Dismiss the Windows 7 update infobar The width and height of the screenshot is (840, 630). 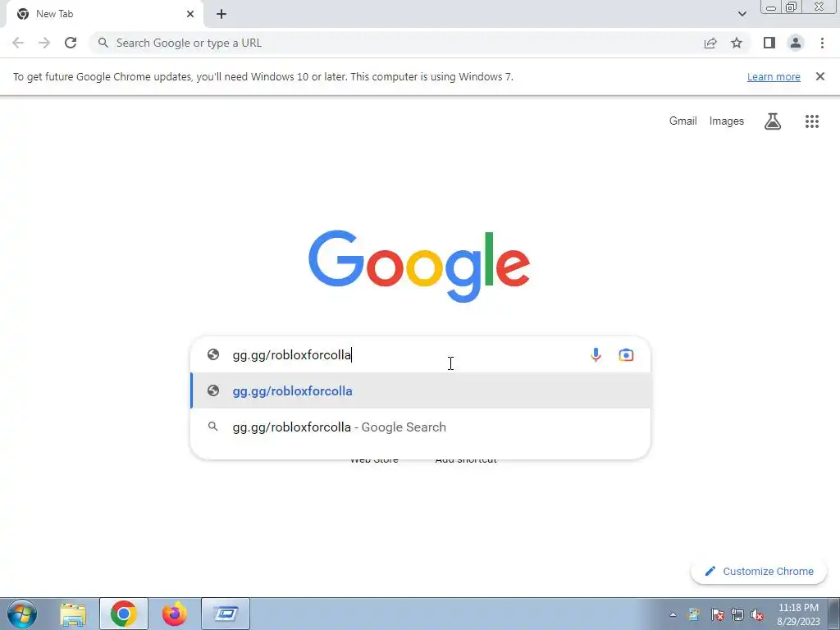[x=819, y=76]
